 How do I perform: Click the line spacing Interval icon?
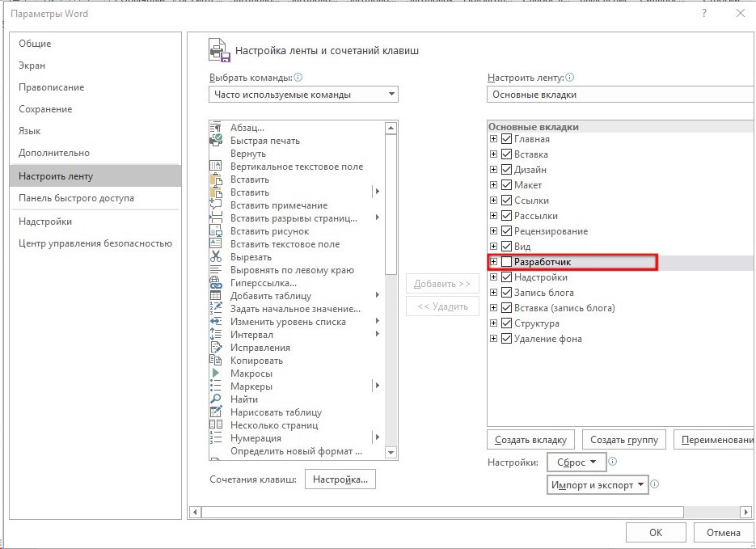coord(216,335)
